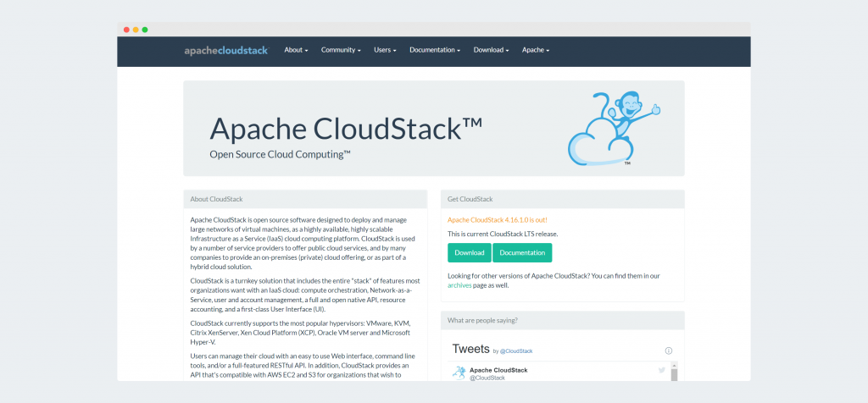
Task: Open the Users dropdown
Action: click(385, 50)
